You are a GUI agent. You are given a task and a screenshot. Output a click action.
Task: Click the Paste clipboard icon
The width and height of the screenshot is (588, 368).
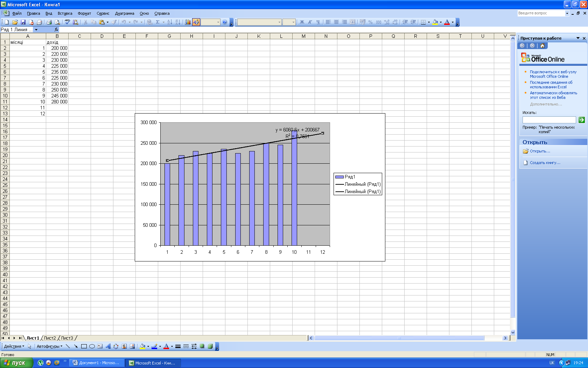tap(102, 22)
